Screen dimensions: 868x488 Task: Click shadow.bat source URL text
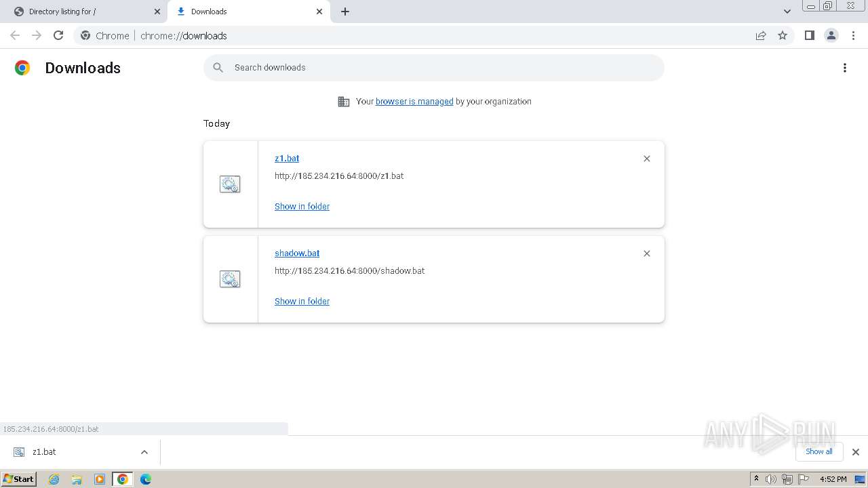349,270
